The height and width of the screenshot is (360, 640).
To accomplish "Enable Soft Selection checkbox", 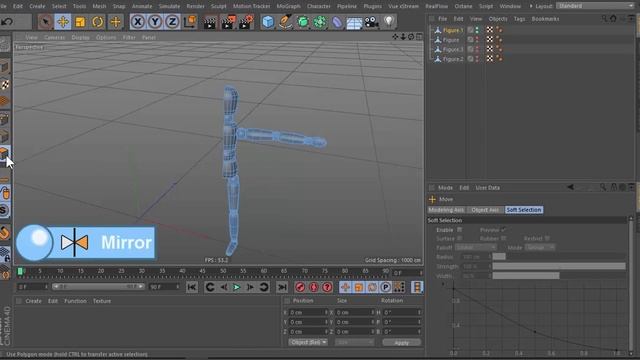I will (x=460, y=230).
